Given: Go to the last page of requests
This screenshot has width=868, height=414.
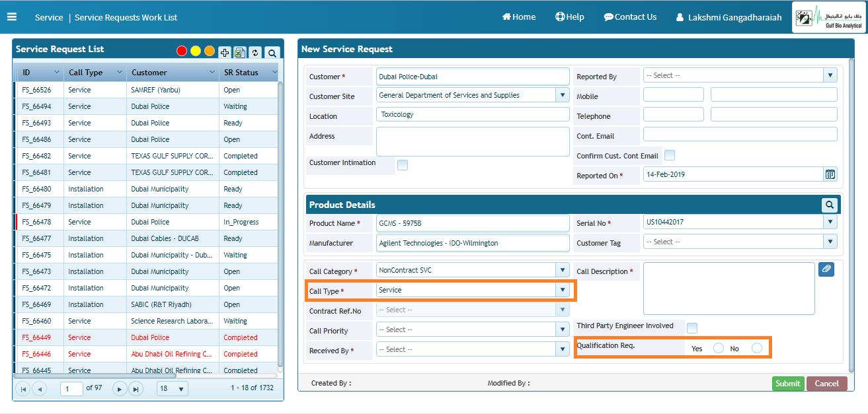Looking at the screenshot, I should click(136, 388).
